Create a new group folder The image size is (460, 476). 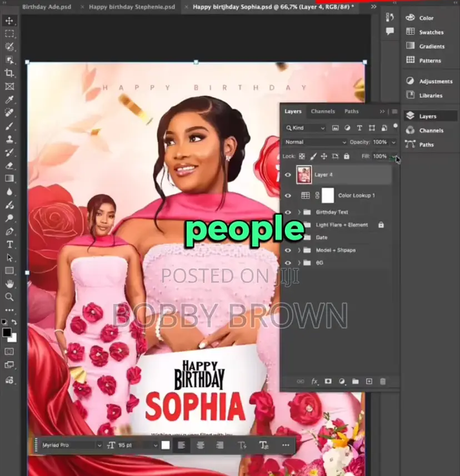tap(355, 381)
